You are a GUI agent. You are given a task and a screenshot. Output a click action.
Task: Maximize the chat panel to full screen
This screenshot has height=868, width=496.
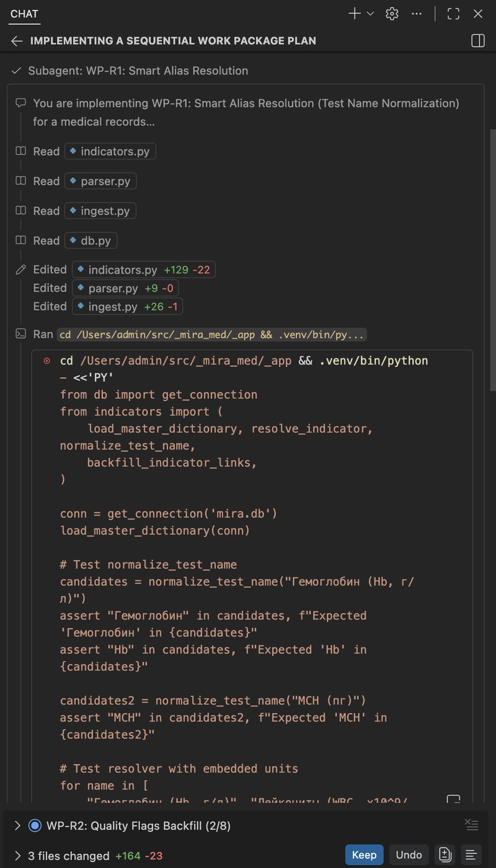click(x=453, y=14)
